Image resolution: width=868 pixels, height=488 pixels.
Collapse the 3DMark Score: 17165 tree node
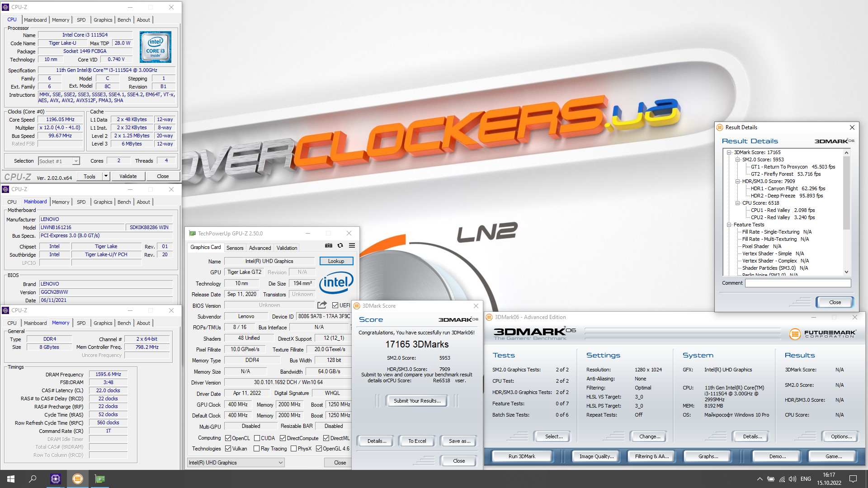pyautogui.click(x=729, y=153)
